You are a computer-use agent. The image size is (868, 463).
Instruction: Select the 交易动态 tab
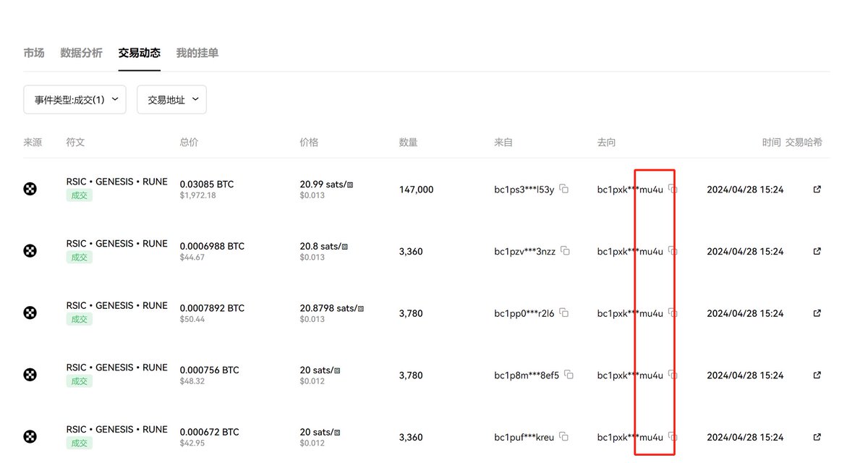[x=140, y=53]
